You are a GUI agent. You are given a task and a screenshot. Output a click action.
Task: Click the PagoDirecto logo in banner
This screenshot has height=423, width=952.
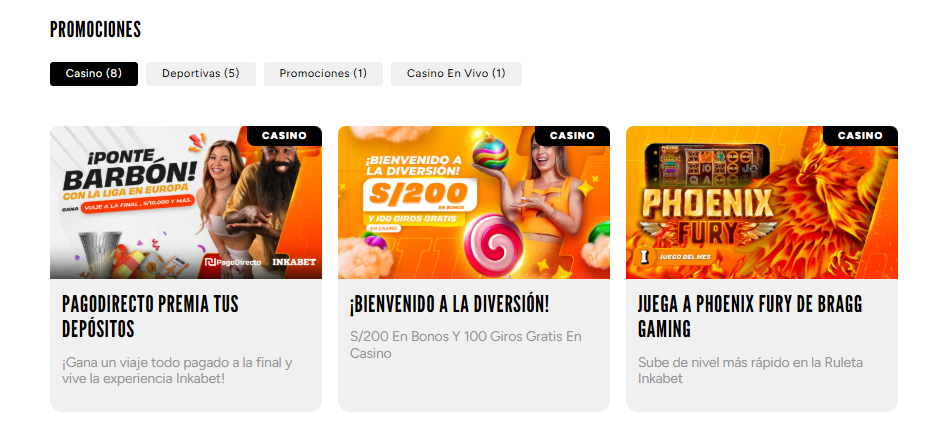(233, 262)
